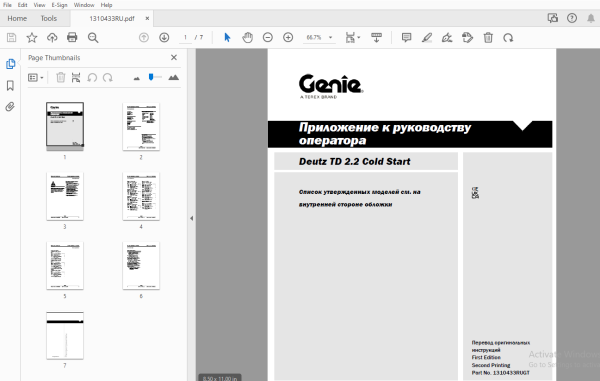
Task: Enlarge thumbnail size large mountain icon
Action: click(174, 77)
